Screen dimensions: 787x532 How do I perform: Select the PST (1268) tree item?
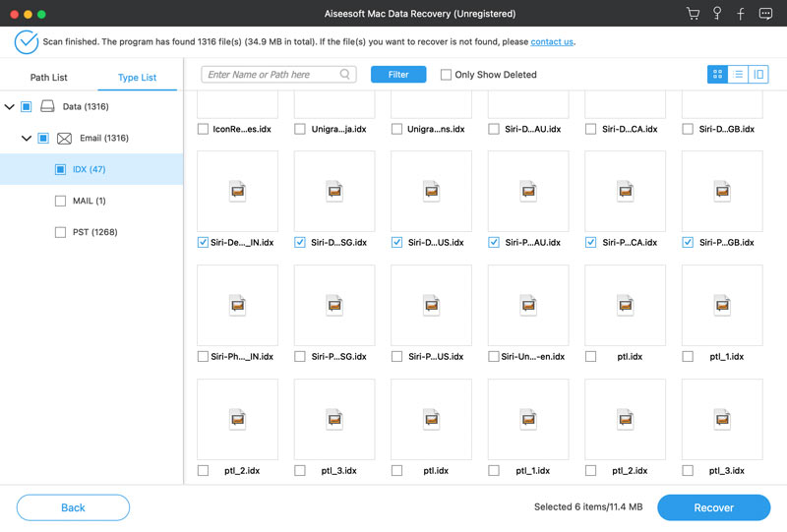click(x=91, y=232)
